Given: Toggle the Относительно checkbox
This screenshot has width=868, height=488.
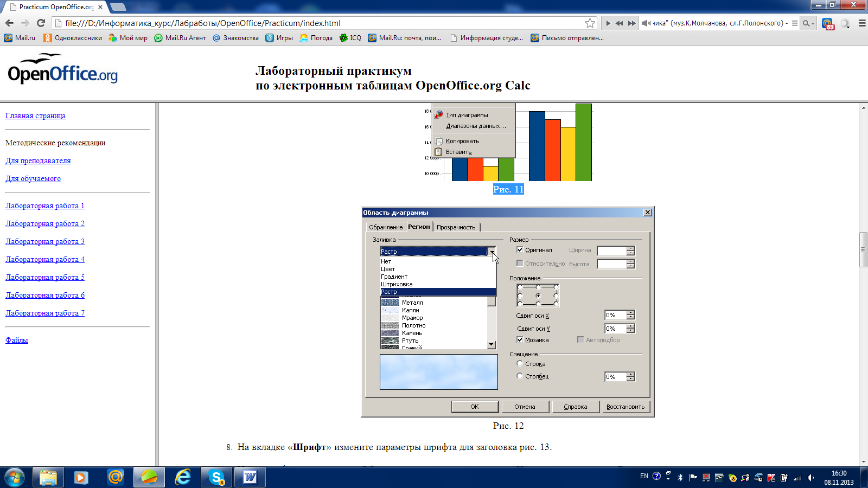Looking at the screenshot, I should (520, 264).
